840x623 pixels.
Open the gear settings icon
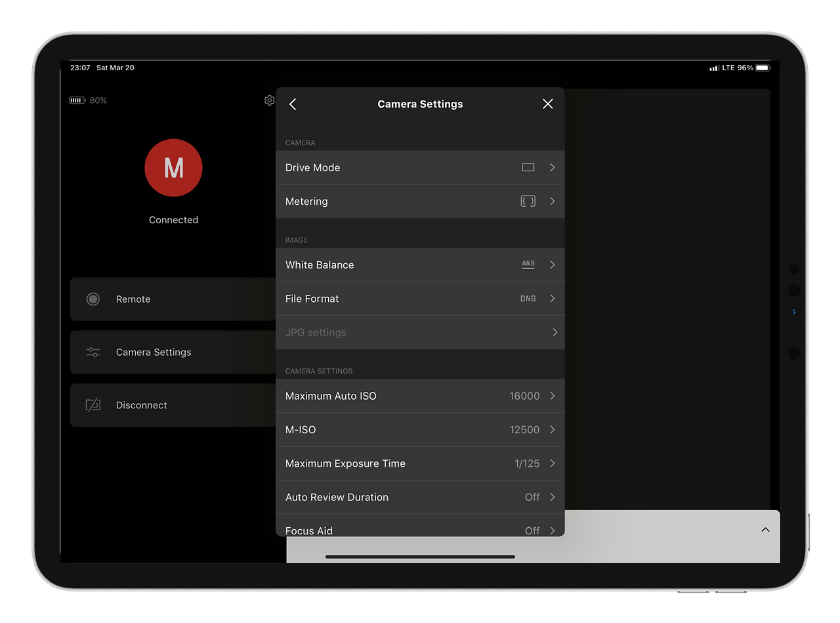(x=269, y=100)
